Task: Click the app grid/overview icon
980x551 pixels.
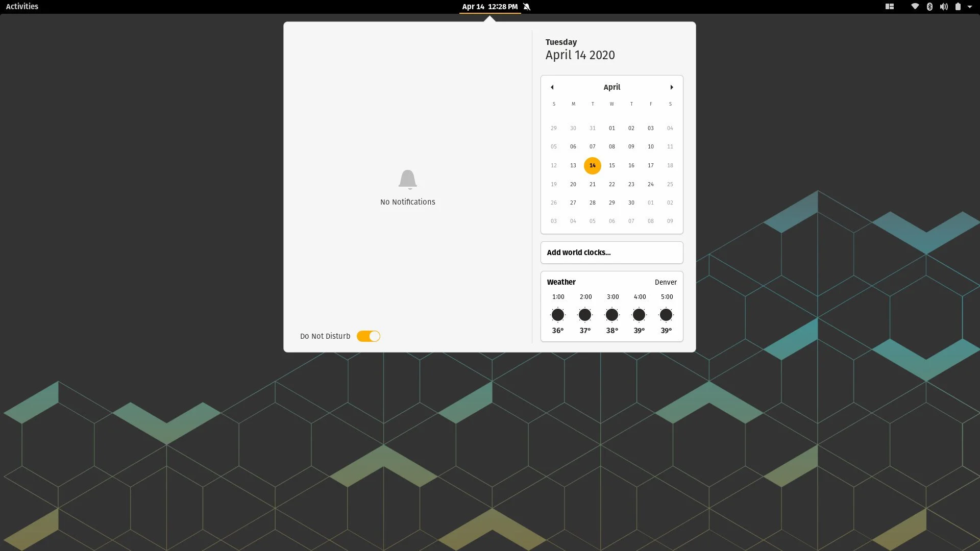Action: [x=890, y=7]
